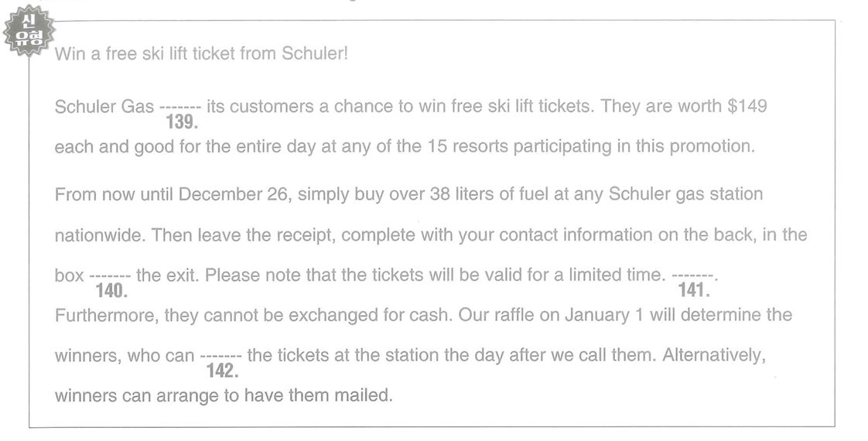Image resolution: width=868 pixels, height=441 pixels.
Task: Click the date 'December 26'
Action: [233, 195]
